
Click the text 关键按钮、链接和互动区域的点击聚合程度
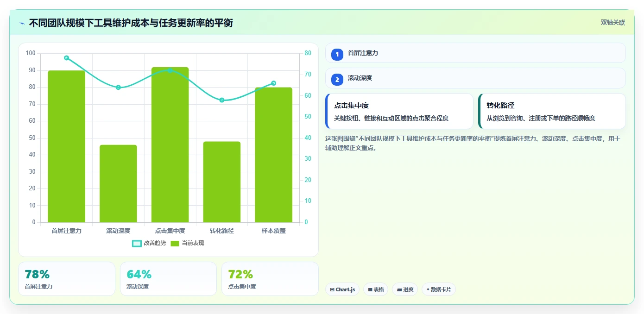[391, 118]
